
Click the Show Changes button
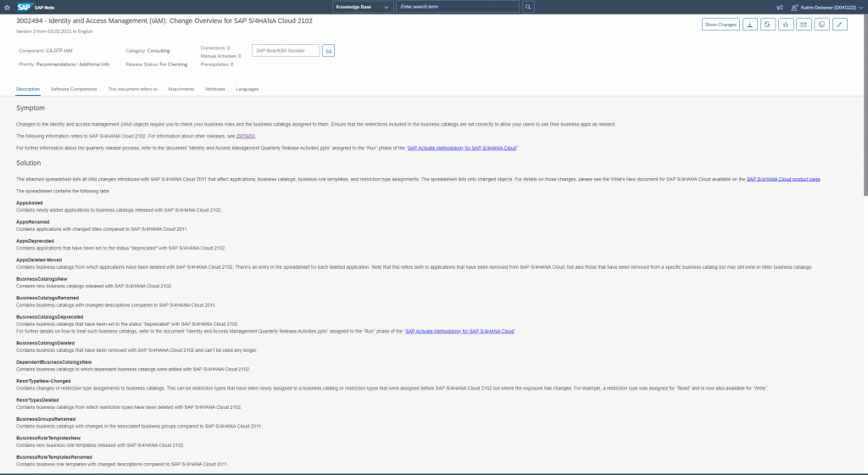[x=721, y=25]
